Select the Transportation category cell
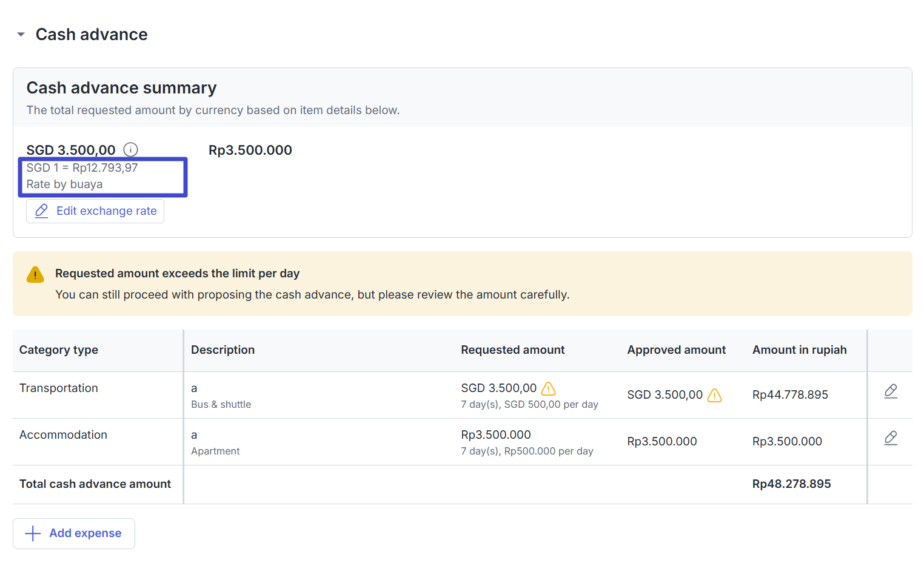Viewport: 924px width, 571px height. tap(59, 388)
